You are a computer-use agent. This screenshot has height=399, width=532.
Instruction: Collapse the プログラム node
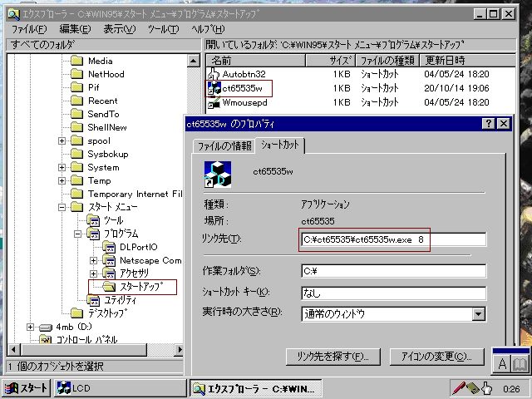pyautogui.click(x=77, y=234)
